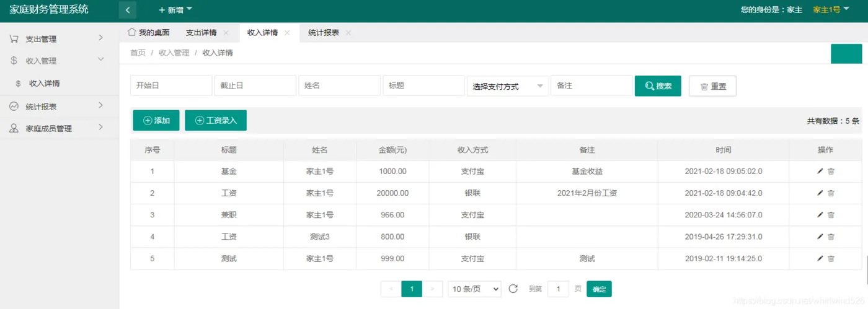Click the 基金收益 remark cell
Screen dimensions: 868x309
click(x=587, y=172)
